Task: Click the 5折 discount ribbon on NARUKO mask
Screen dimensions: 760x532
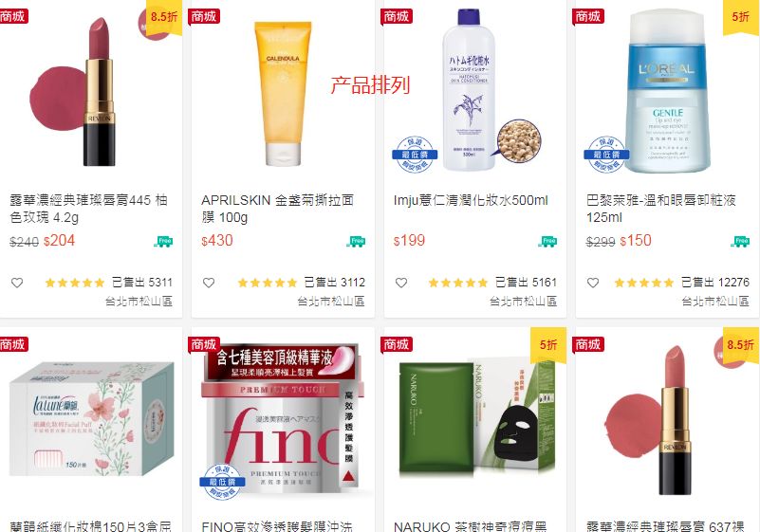Action: (x=548, y=344)
